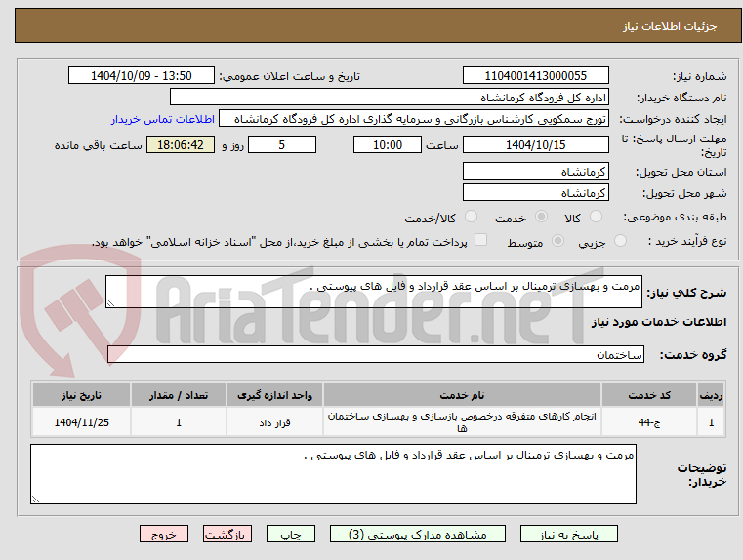
Task: Click the delivery province field 'کرمانشاه'
Action: tap(535, 171)
